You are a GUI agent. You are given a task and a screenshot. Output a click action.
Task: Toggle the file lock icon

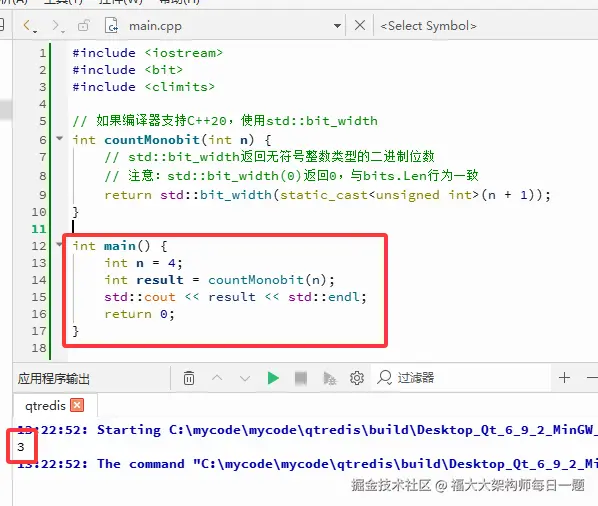pyautogui.click(x=84, y=26)
